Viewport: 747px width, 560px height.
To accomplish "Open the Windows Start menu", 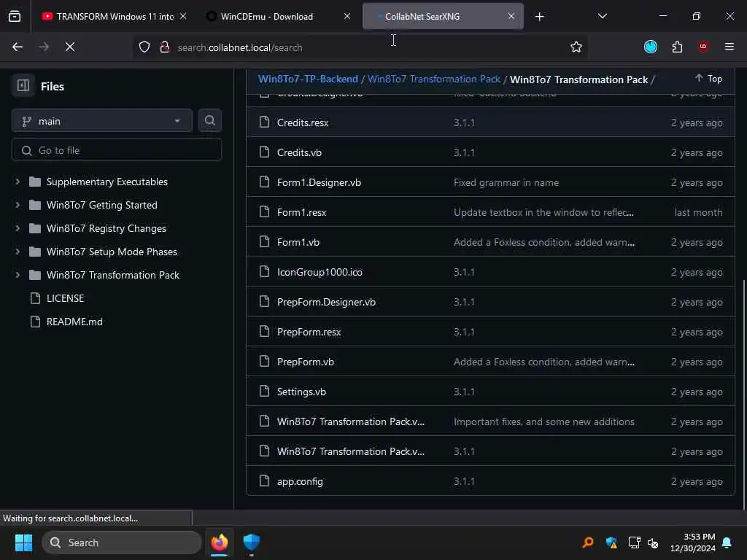I will click(23, 542).
